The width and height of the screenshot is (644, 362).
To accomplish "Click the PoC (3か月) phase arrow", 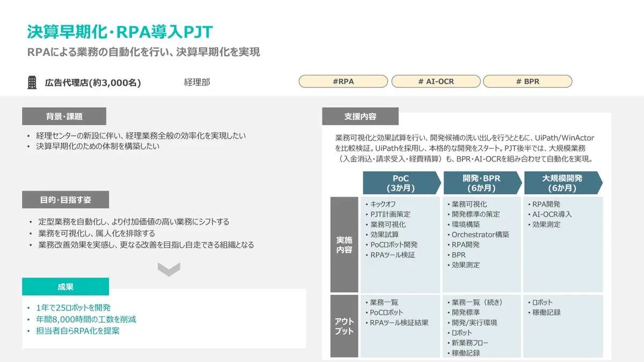I will click(x=400, y=183).
